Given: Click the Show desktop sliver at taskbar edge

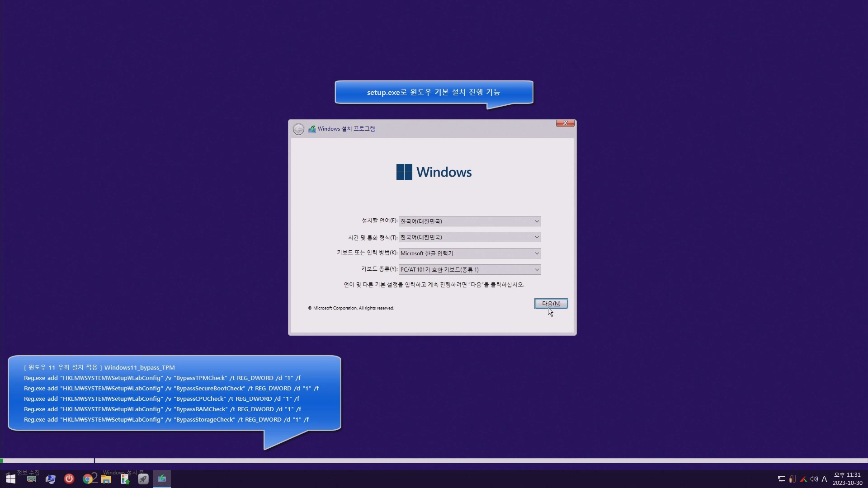Looking at the screenshot, I should point(866,479).
